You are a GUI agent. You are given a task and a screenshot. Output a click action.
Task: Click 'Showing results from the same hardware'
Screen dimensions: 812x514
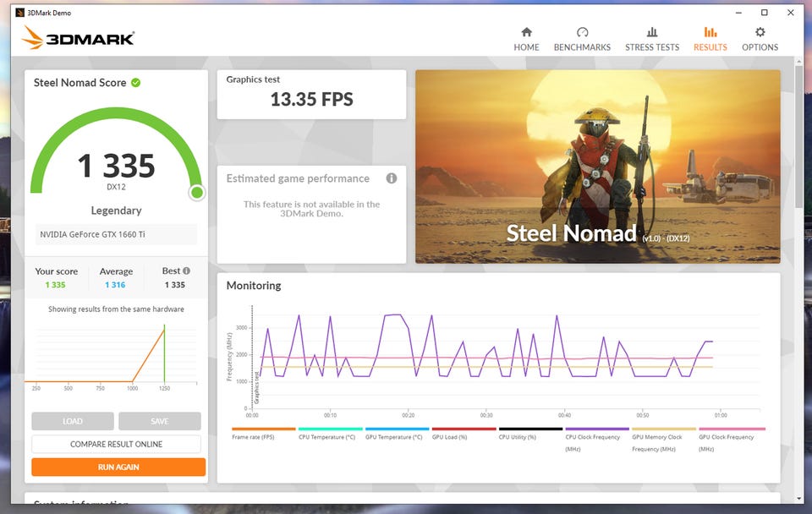click(x=116, y=309)
